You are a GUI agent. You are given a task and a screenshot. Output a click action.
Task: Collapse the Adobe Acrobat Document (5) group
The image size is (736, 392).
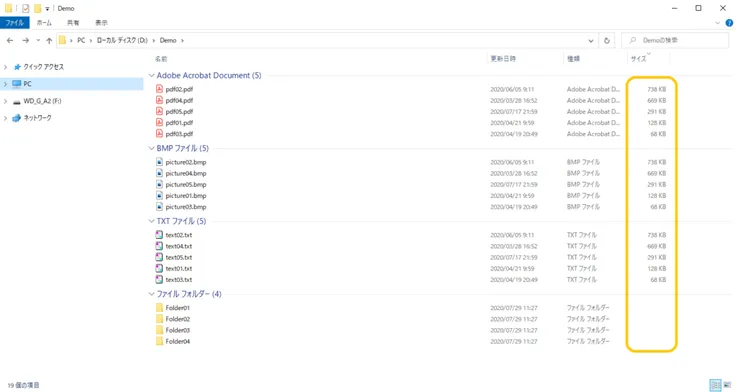click(152, 76)
